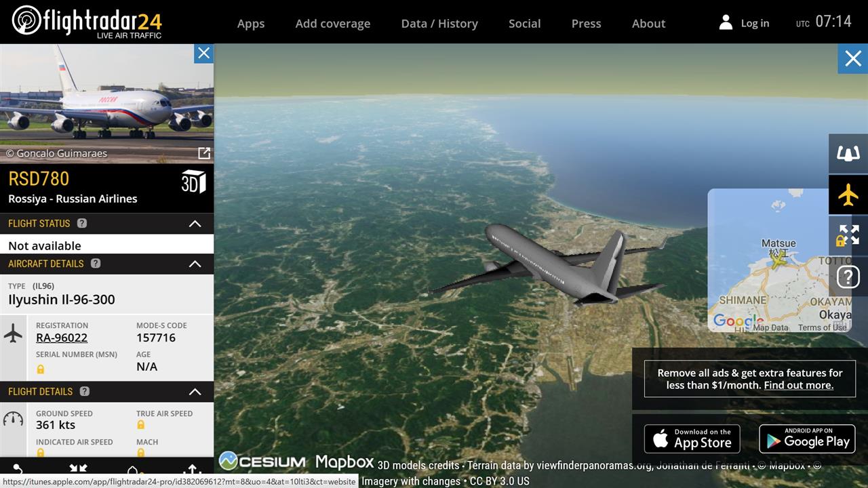The width and height of the screenshot is (868, 488).
Task: Select the external airplane view
Action: pyautogui.click(x=848, y=195)
